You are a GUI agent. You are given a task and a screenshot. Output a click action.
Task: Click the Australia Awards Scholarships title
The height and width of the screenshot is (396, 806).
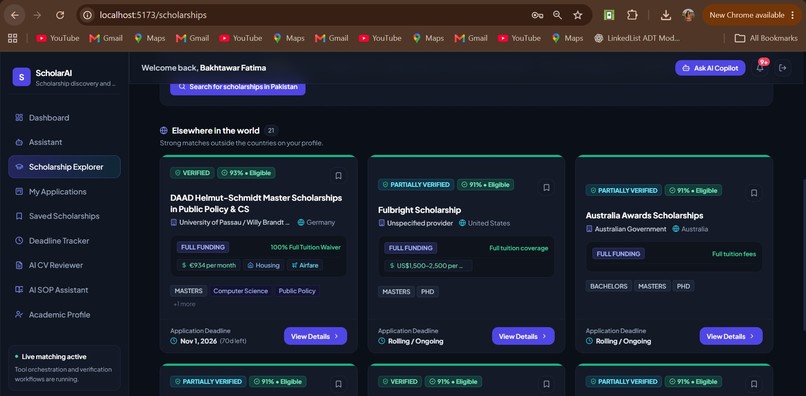pos(645,215)
